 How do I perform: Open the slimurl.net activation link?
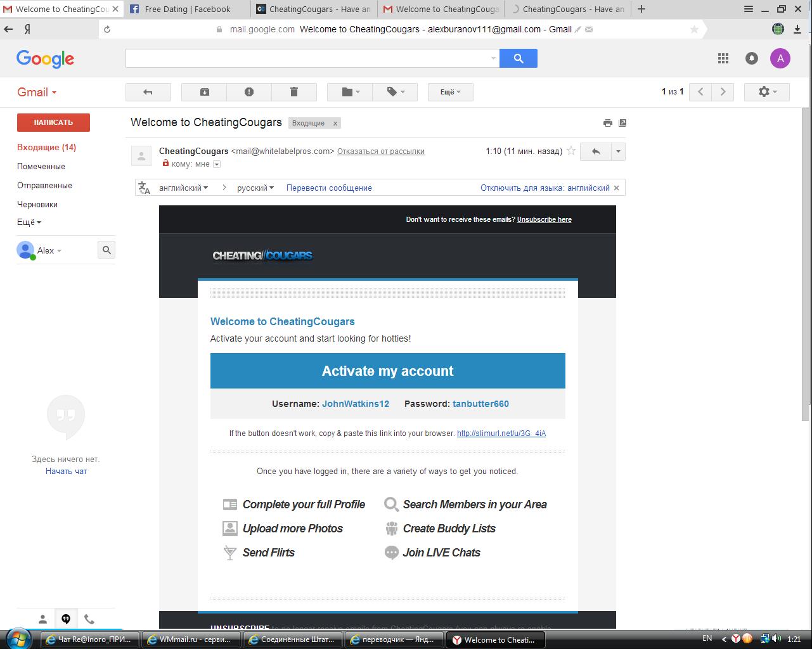pos(501,434)
